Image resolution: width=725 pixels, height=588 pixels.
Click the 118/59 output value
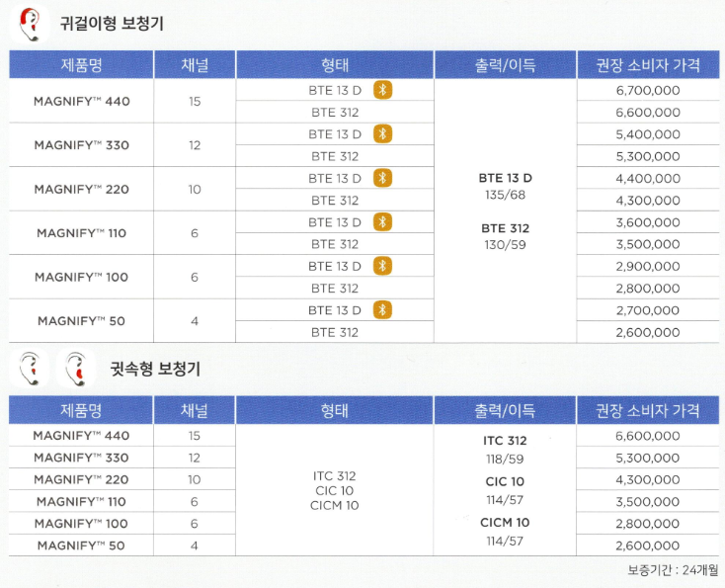505,459
